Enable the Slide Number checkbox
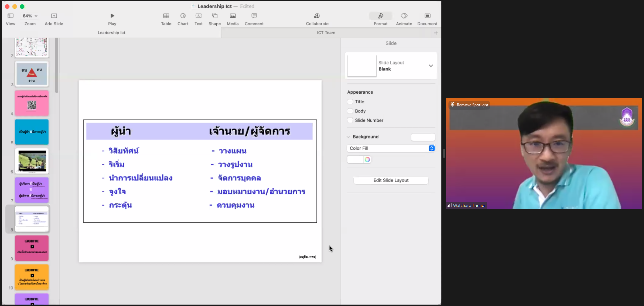 pos(350,120)
